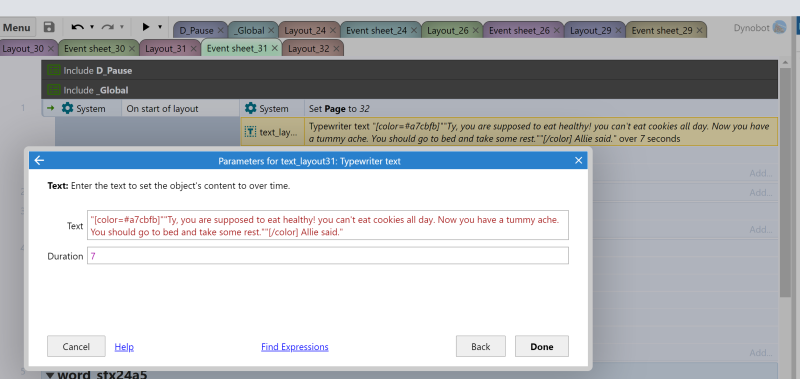Click green arrow on event 1
The height and width of the screenshot is (379, 800).
(x=51, y=109)
